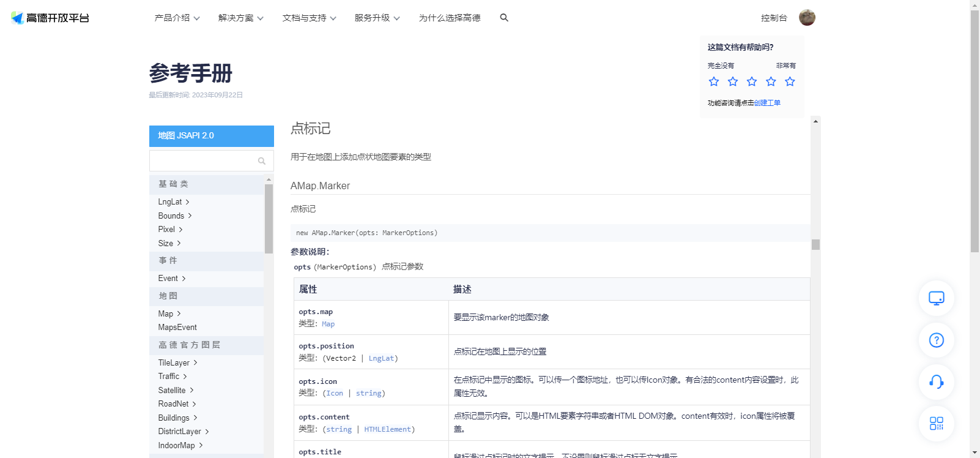Viewport: 980px width, 458px height.
Task: Expand Map in the sidebar
Action: (x=169, y=313)
